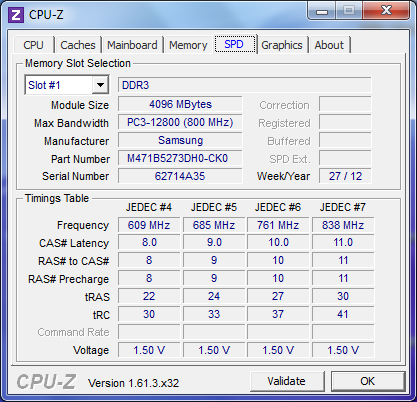Click the CAS# Latency 11.0 cell
This screenshot has height=402, width=417.
pyautogui.click(x=343, y=242)
